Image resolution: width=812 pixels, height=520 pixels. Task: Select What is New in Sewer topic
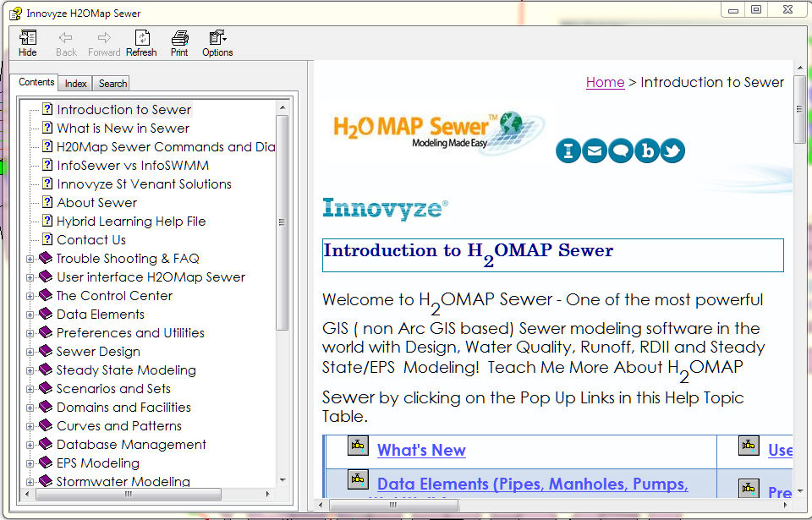point(123,129)
